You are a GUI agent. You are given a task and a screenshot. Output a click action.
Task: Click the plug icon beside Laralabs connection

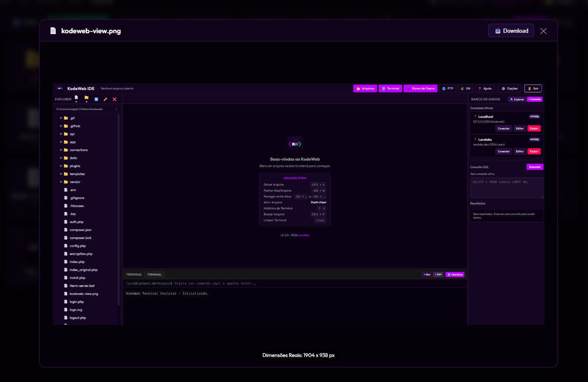[475, 140]
